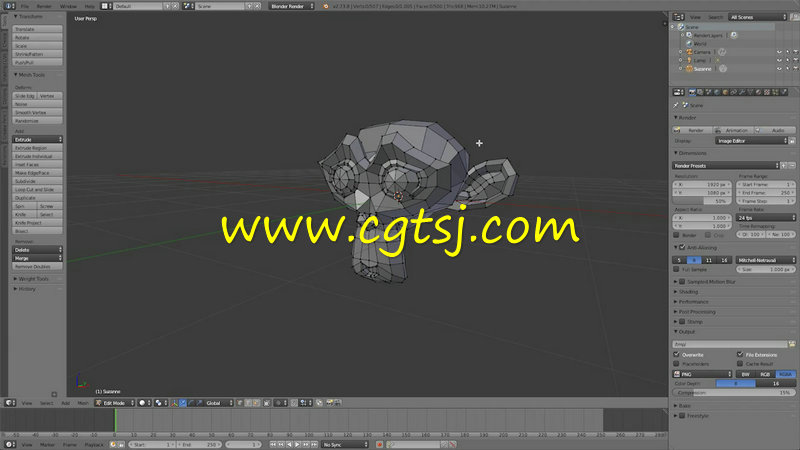Select the Modifiers wrench tab icon
Screen dimensions: 800x450
pyautogui.click(x=742, y=92)
